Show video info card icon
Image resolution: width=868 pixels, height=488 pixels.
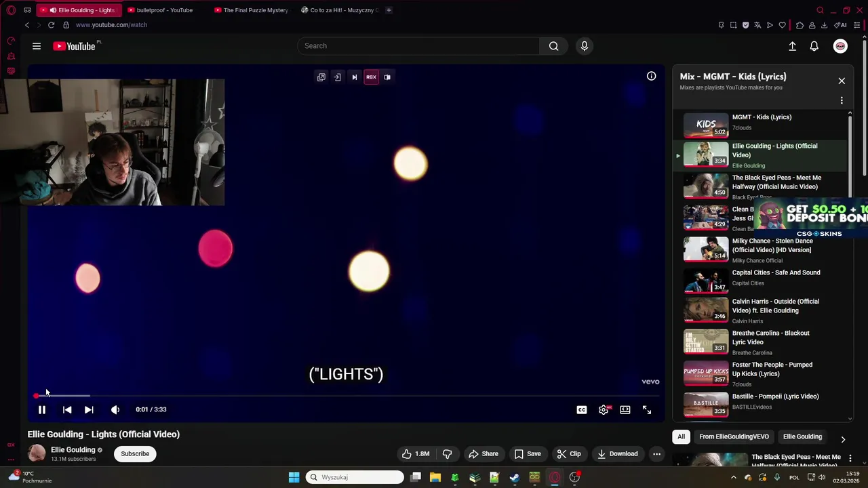coord(651,76)
